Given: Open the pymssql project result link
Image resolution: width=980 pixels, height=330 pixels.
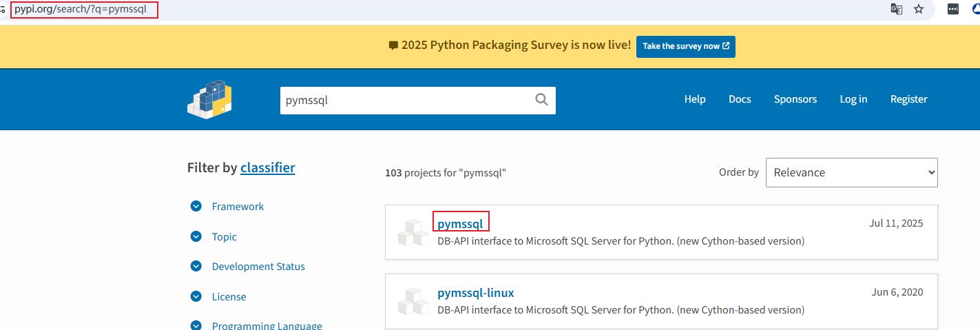Looking at the screenshot, I should pyautogui.click(x=460, y=223).
